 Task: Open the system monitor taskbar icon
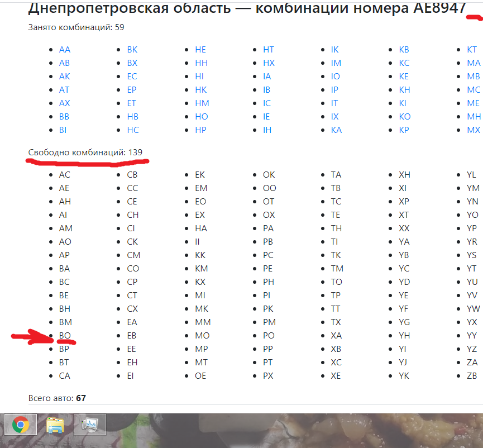tap(90, 425)
